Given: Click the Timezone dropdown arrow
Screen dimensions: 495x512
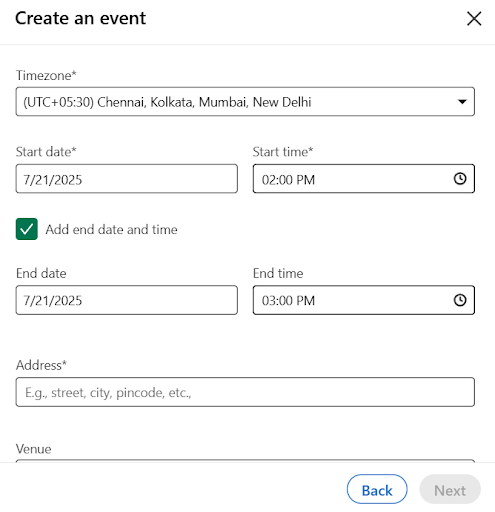Looking at the screenshot, I should 462,102.
